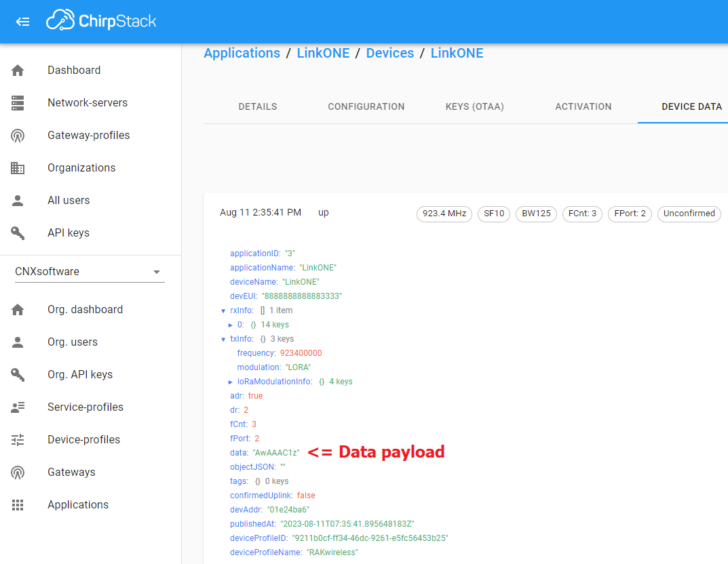
Task: Click the Devices breadcrumb link
Action: (x=389, y=53)
